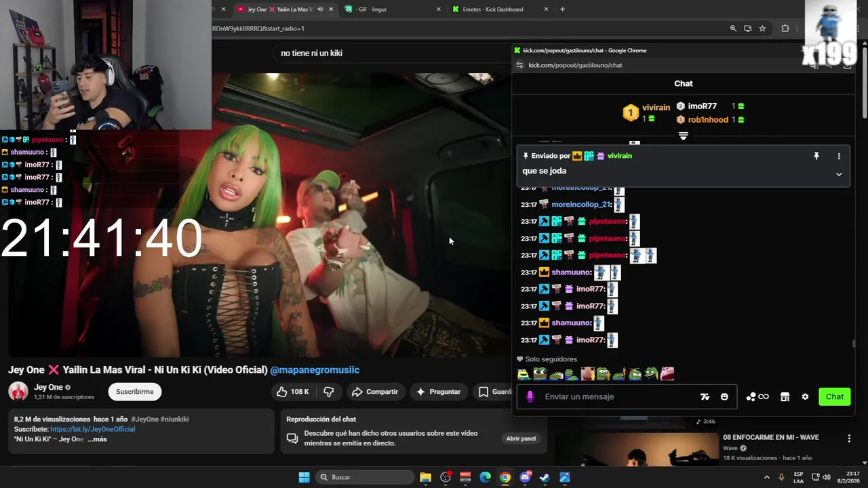Expand the pinned message chevron
868x488 pixels.
839,174
